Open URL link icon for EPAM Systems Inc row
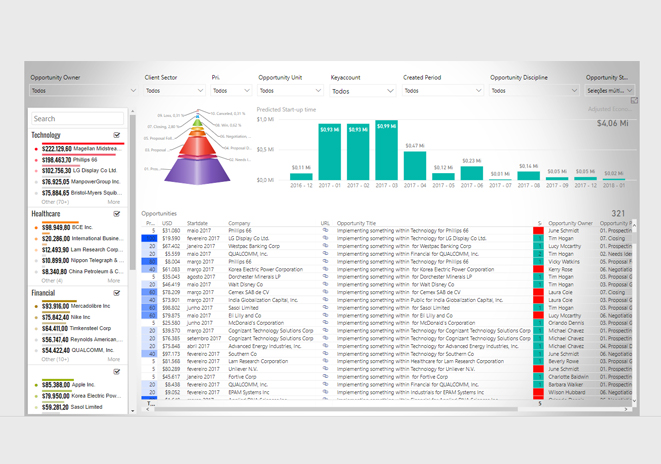 325,392
